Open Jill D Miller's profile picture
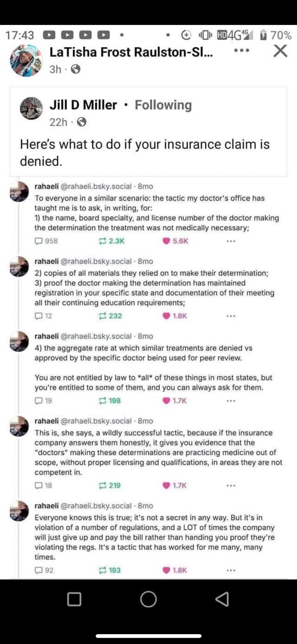Viewport: 297px width, 644px height. coord(31,108)
